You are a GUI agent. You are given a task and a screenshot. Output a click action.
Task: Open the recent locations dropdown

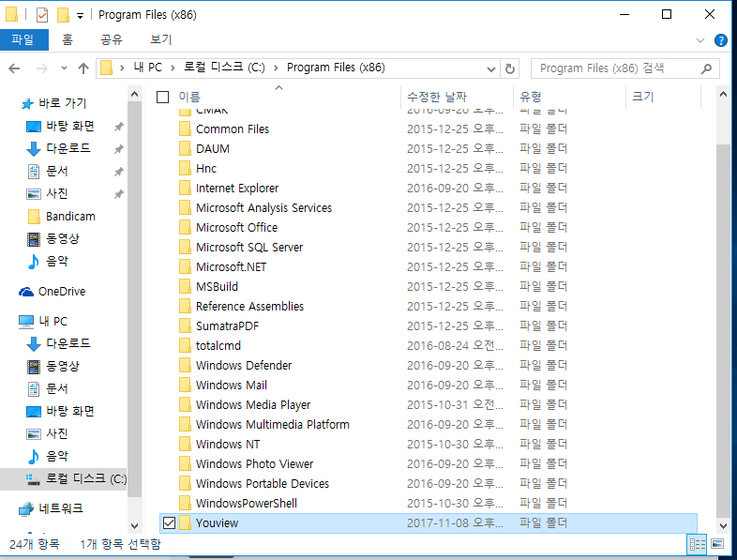click(x=65, y=68)
